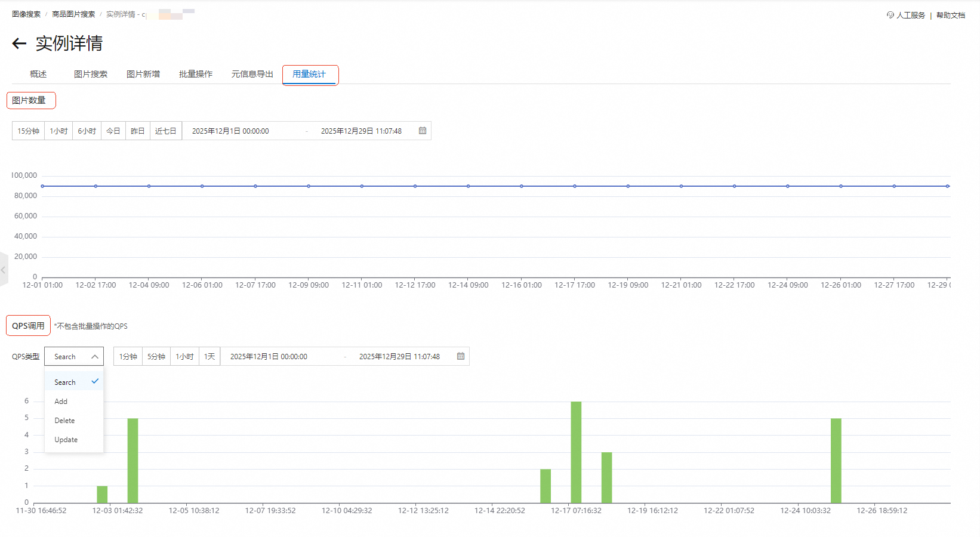This screenshot has height=537, width=980.
Task: Click the QPS调用 section heading
Action: pyautogui.click(x=28, y=326)
